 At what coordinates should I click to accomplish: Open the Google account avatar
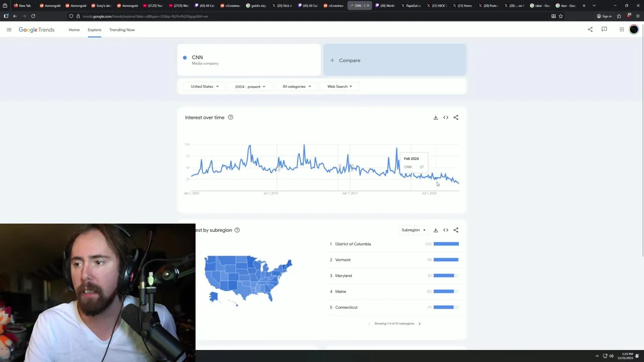click(x=634, y=30)
